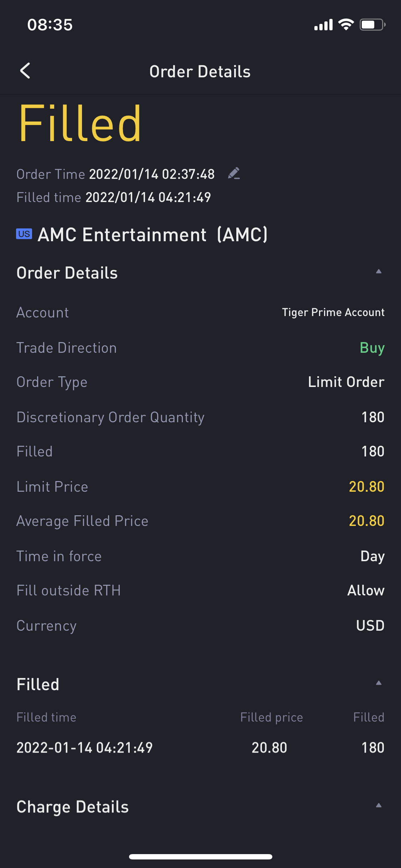Tap the Limit Price 20.80 value
The width and height of the screenshot is (401, 868).
366,487
